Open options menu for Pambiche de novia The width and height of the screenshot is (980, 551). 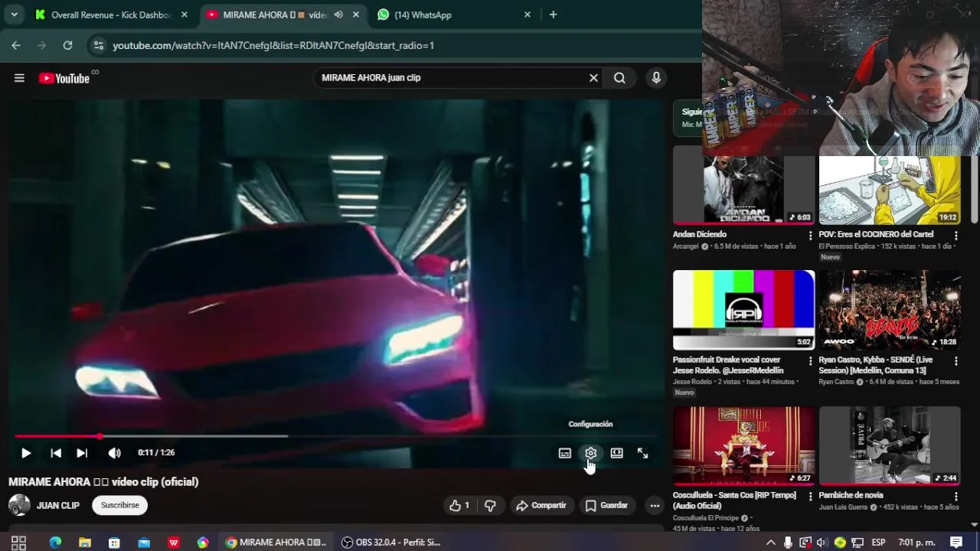(x=956, y=496)
